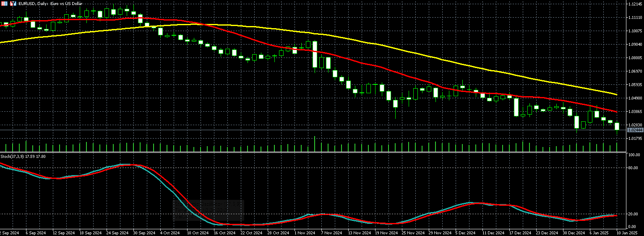
Task: Toggle the One Click Trading panel icon
Action: 13,3
